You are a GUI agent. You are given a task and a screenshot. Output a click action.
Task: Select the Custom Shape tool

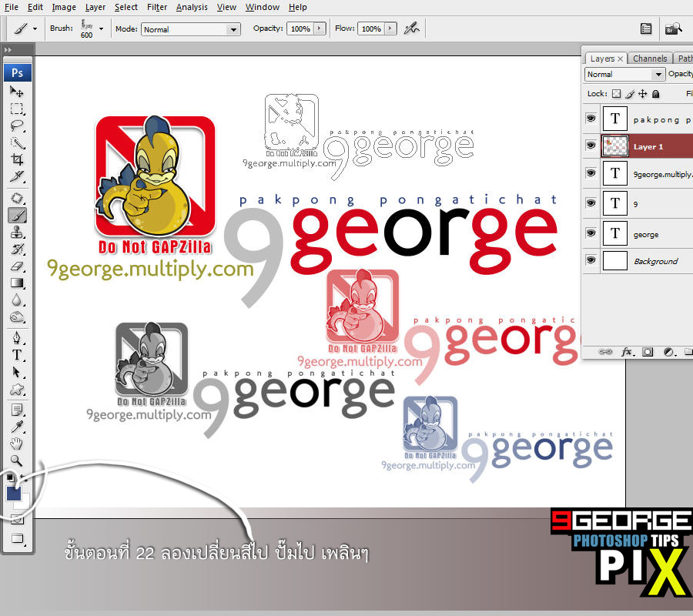[17, 390]
